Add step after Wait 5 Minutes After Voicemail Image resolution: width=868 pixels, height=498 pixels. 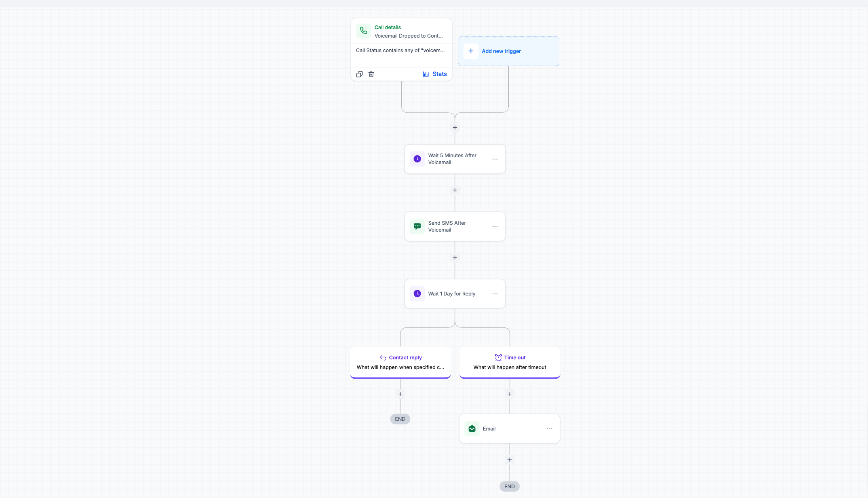tap(455, 190)
